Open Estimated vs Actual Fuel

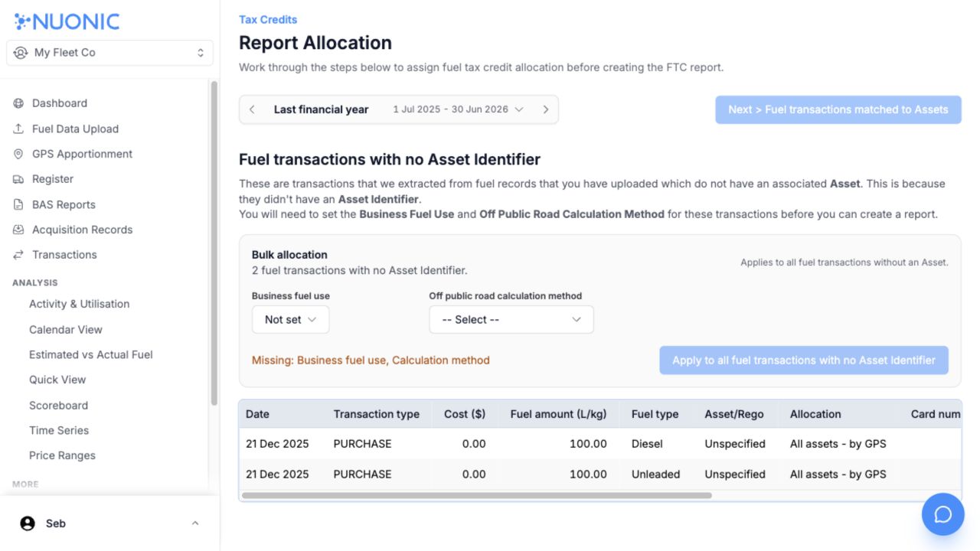[x=91, y=354]
